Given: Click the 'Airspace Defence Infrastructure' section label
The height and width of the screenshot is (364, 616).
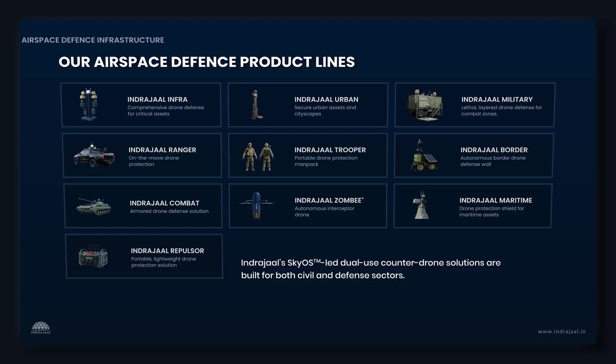Looking at the screenshot, I should pyautogui.click(x=93, y=40).
